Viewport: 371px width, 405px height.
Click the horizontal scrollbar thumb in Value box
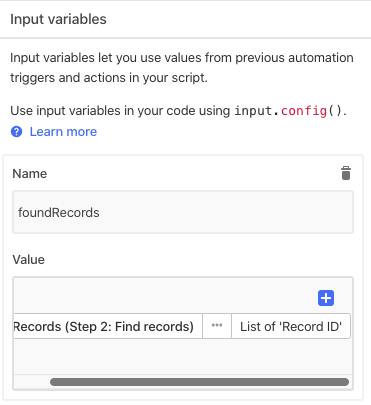[x=199, y=382]
